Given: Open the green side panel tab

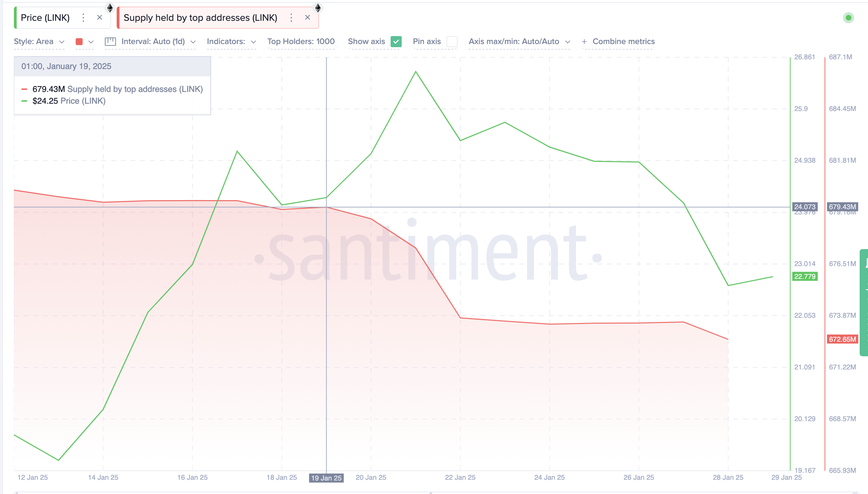Looking at the screenshot, I should 864,303.
